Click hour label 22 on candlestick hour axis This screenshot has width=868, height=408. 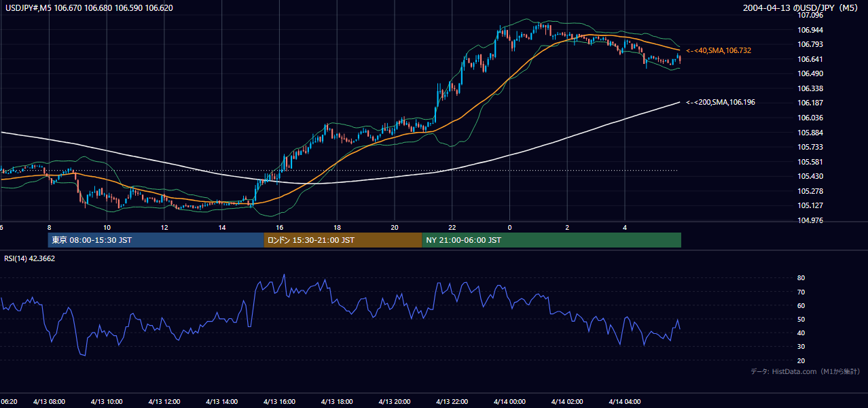coord(452,227)
